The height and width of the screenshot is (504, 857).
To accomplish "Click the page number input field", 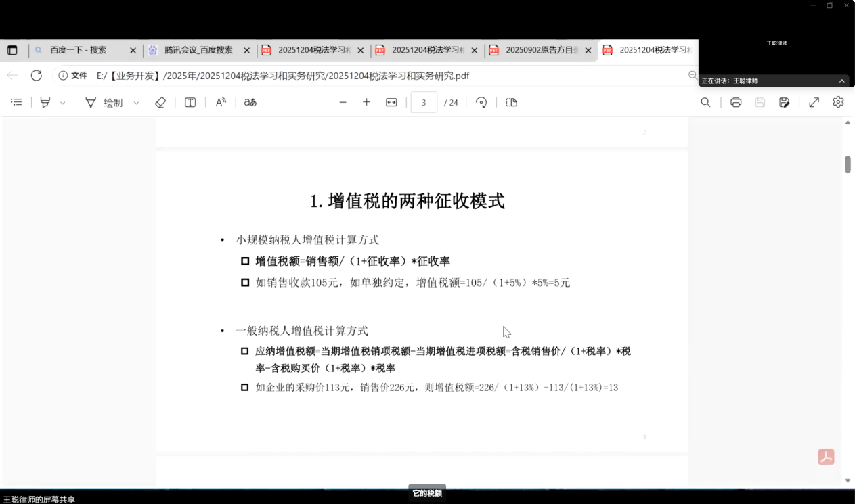I will [x=424, y=102].
